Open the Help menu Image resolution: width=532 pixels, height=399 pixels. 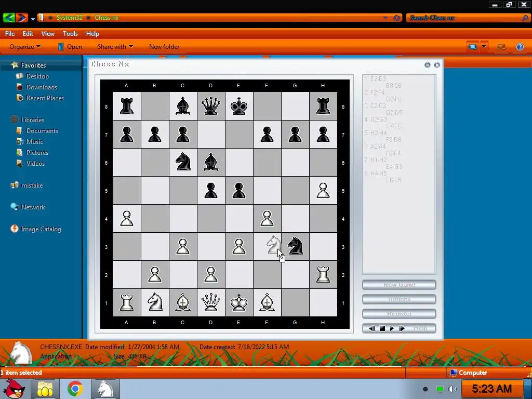click(92, 34)
